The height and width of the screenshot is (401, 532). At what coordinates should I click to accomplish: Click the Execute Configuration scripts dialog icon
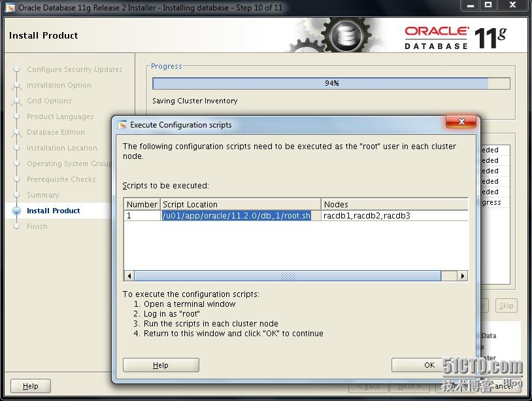point(122,124)
